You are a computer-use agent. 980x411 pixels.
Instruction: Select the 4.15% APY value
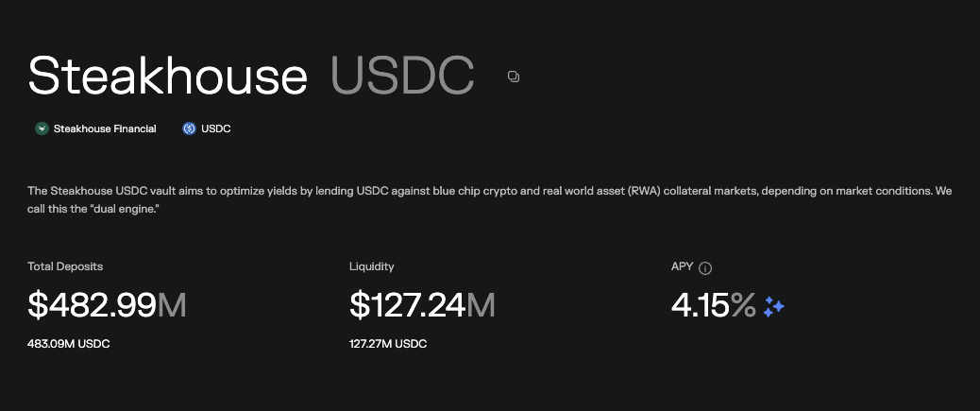713,306
